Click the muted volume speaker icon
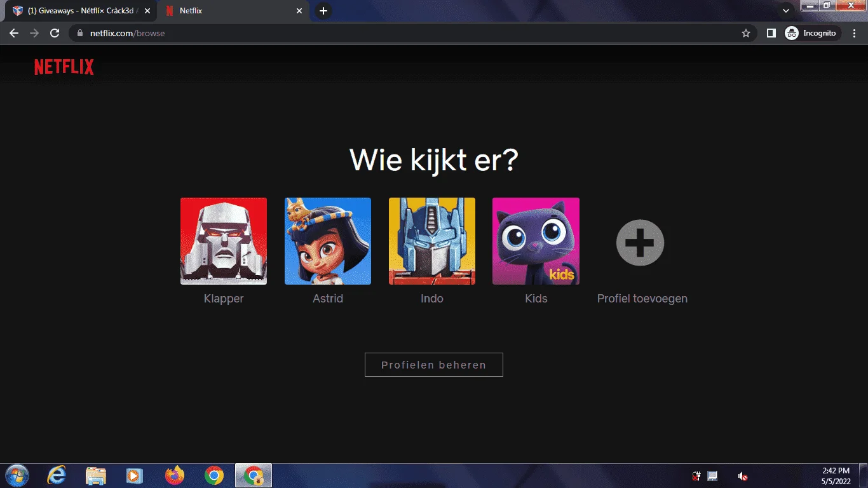 click(742, 476)
